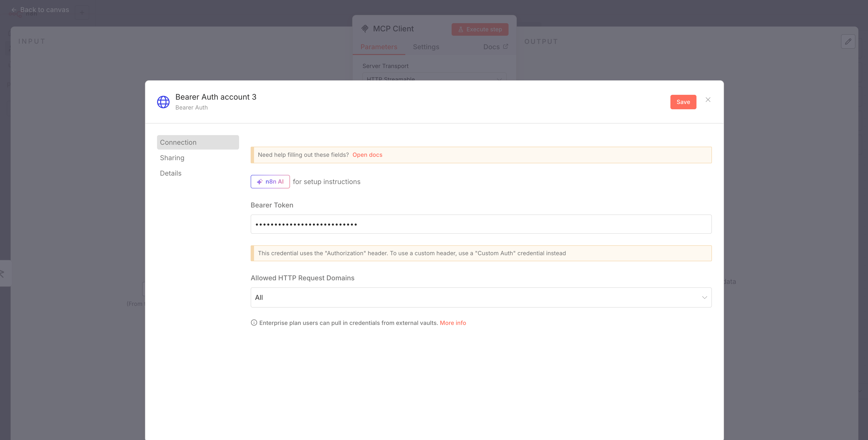Click the Open docs link
The height and width of the screenshot is (440, 868).
tap(367, 155)
